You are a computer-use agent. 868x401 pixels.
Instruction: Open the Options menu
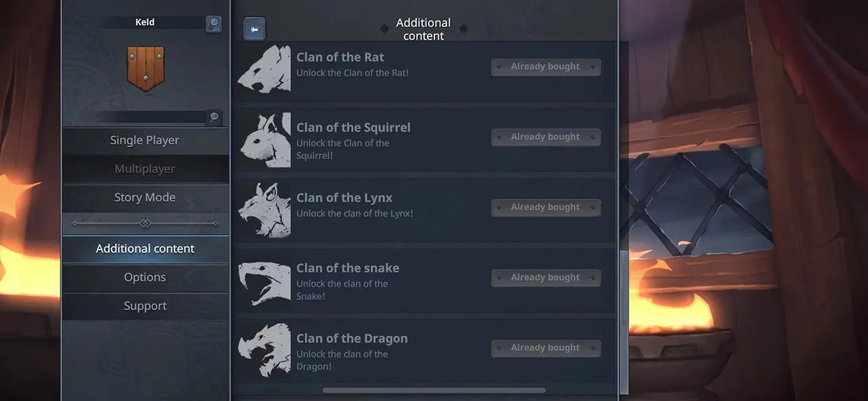click(145, 277)
